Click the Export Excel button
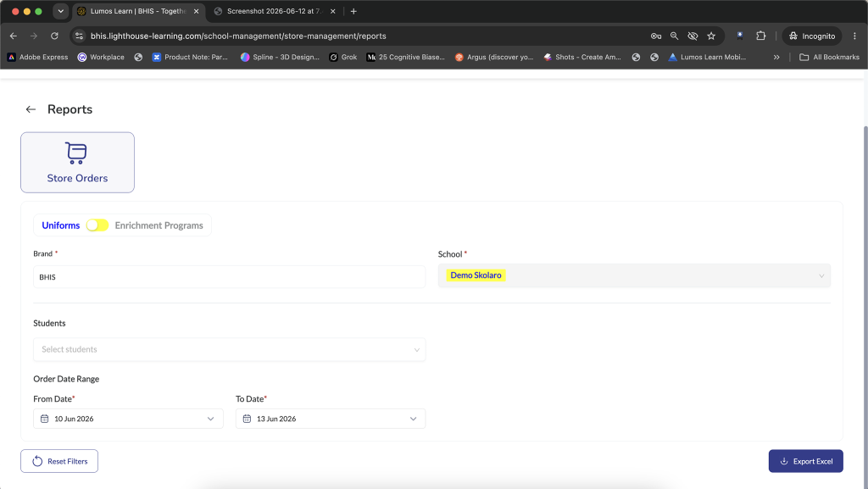 click(x=806, y=461)
